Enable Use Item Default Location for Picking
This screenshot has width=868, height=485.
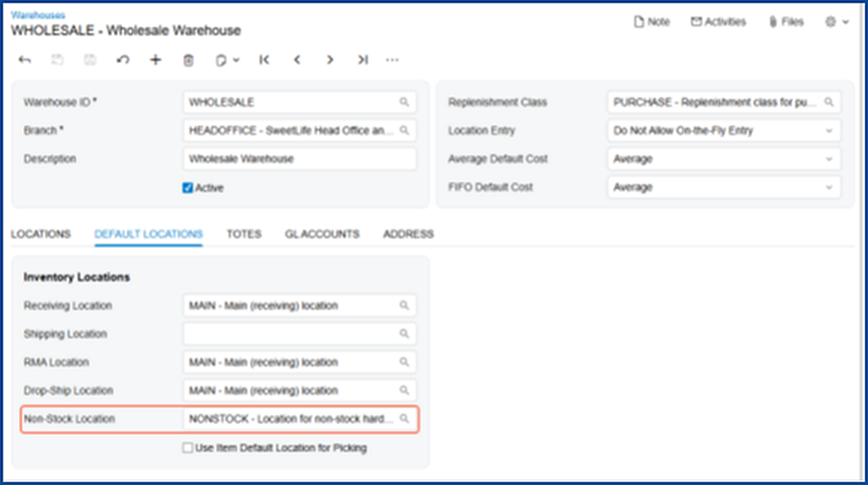point(188,448)
